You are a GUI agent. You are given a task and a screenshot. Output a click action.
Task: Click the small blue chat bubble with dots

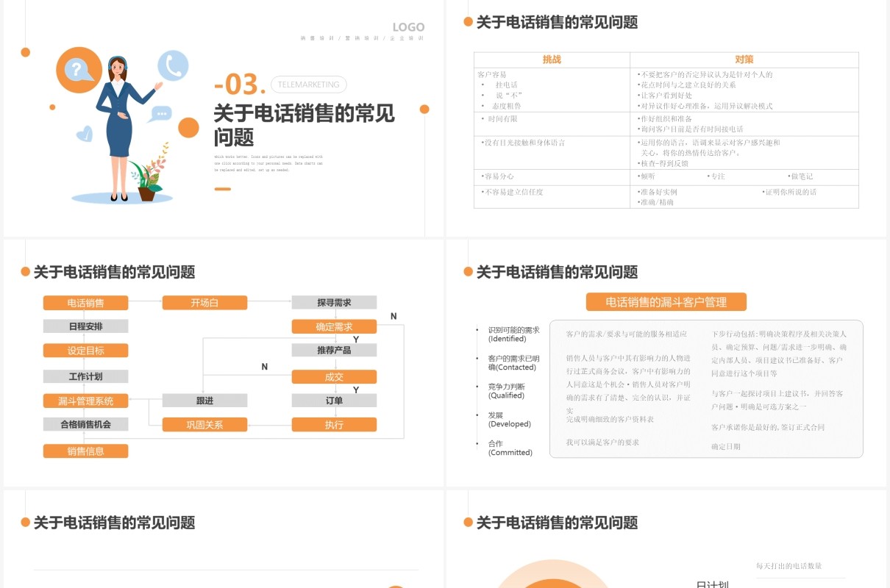[x=158, y=114]
